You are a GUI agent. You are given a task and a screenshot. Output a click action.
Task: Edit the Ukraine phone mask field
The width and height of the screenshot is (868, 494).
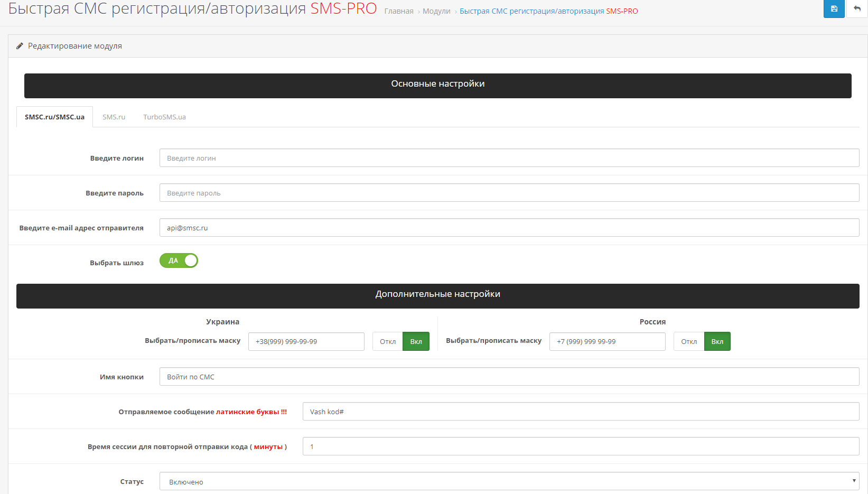tap(306, 341)
